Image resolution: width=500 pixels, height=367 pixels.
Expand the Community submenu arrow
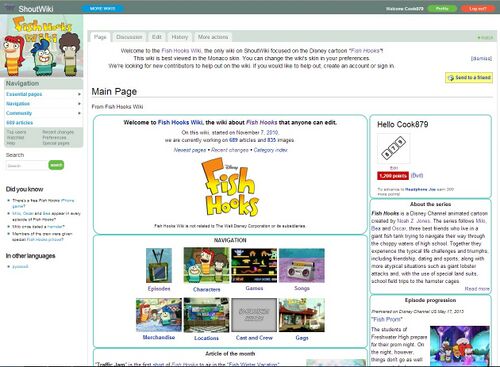79,113
